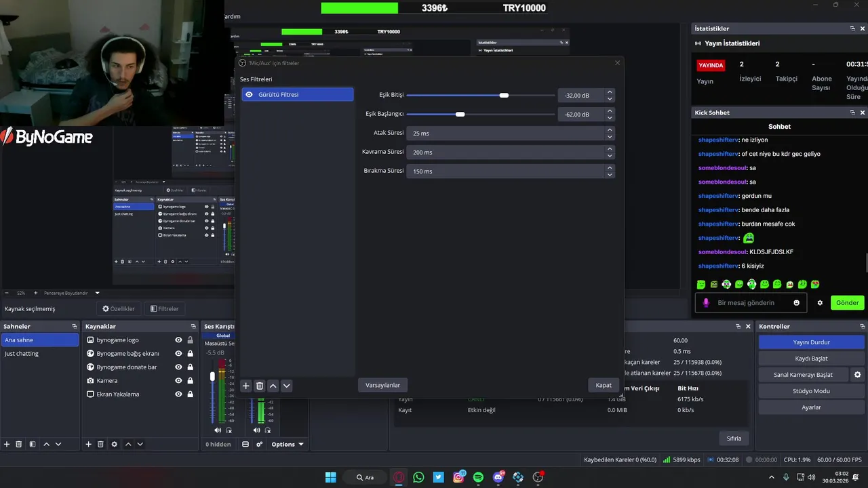Move source up in Kaynaklar toolbar
868x488 pixels.
(x=128, y=445)
